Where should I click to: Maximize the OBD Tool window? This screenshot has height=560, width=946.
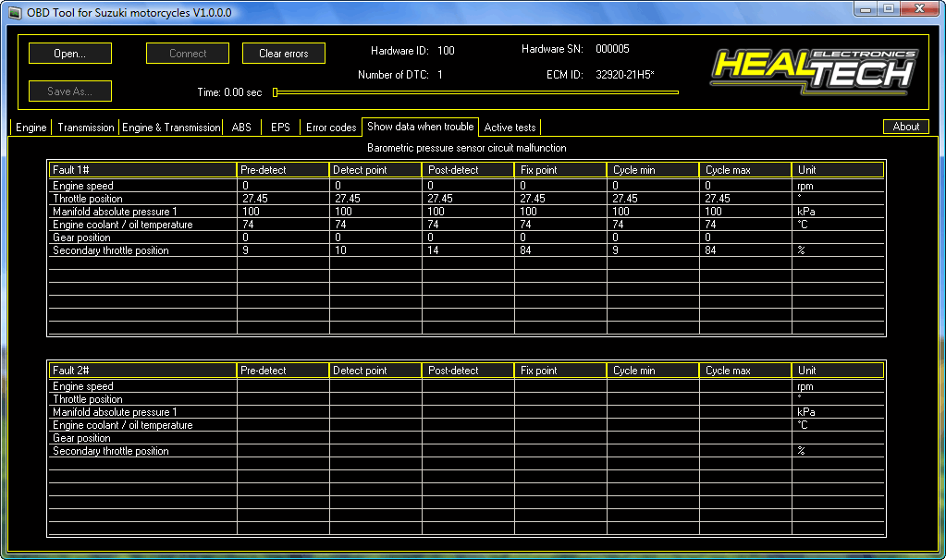(889, 9)
